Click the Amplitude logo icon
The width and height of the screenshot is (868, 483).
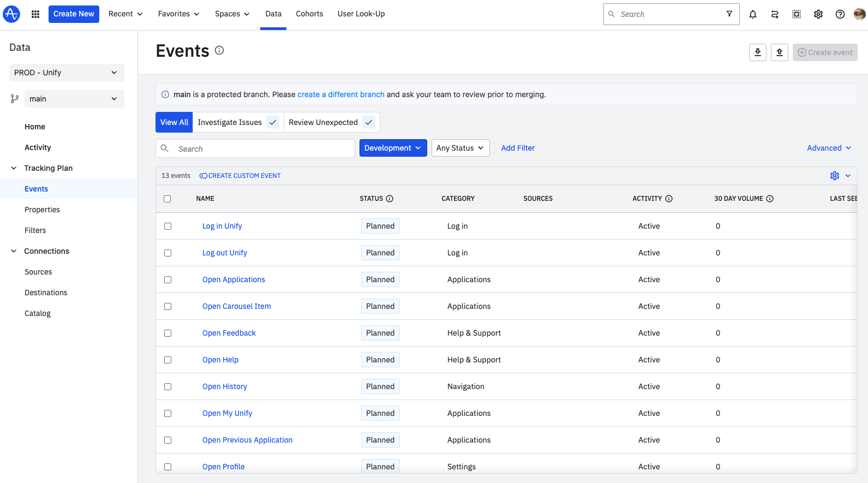(x=11, y=14)
